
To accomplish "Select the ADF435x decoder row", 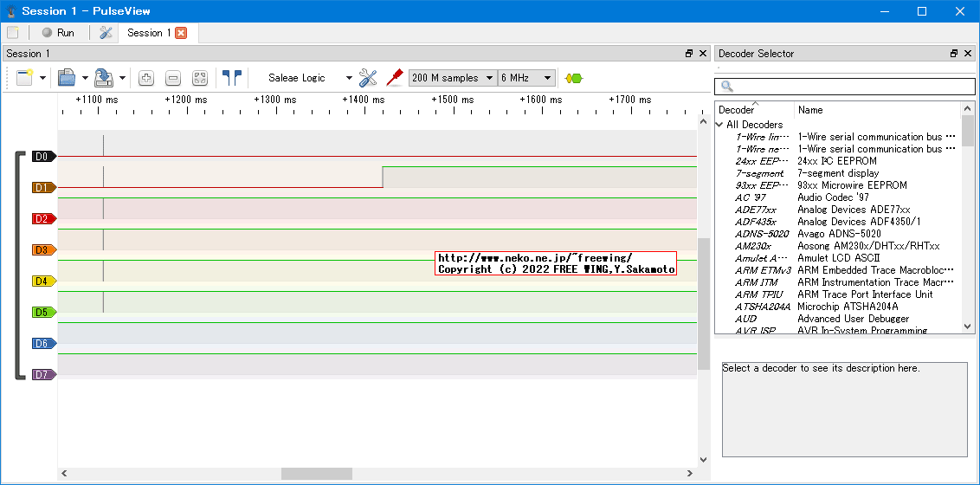I will pyautogui.click(x=837, y=221).
